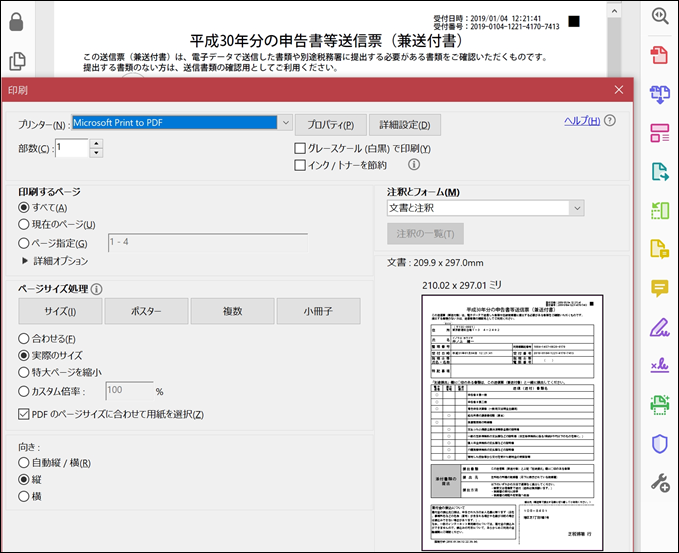Open the Comment tool icon

coord(660,288)
